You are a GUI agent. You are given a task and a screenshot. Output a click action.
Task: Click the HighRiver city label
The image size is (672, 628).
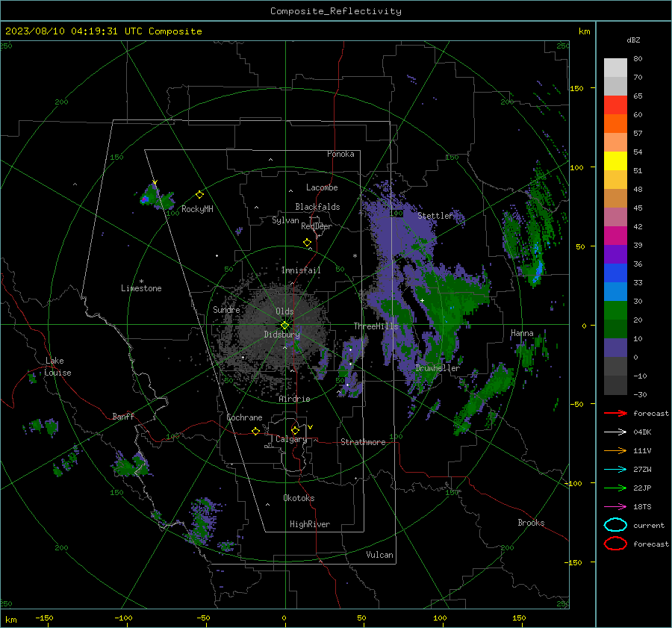pos(310,524)
